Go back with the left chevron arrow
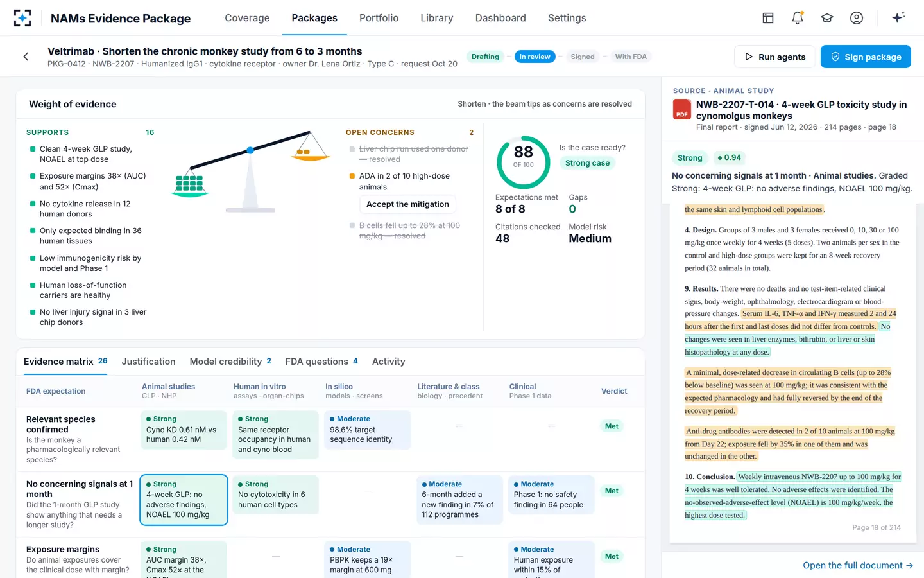The height and width of the screenshot is (578, 924). (26, 57)
